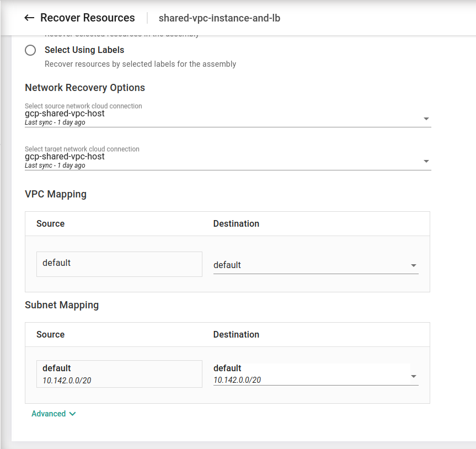The height and width of the screenshot is (449, 476).
Task: Click the 'VPC Mapping' section heading
Action: 56,194
